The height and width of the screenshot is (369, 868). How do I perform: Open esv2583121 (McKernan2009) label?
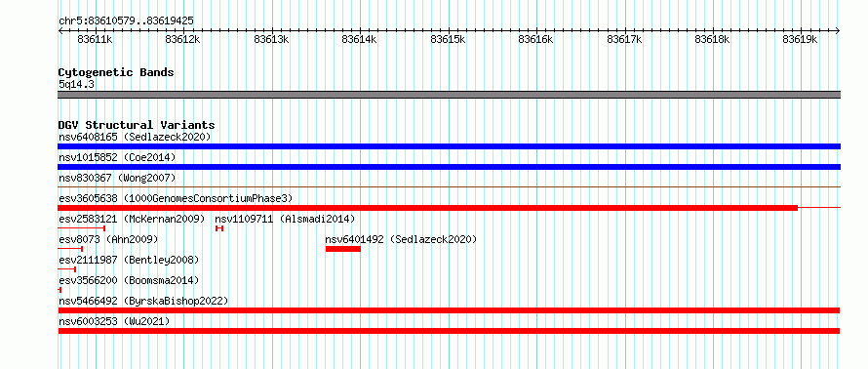coord(132,219)
